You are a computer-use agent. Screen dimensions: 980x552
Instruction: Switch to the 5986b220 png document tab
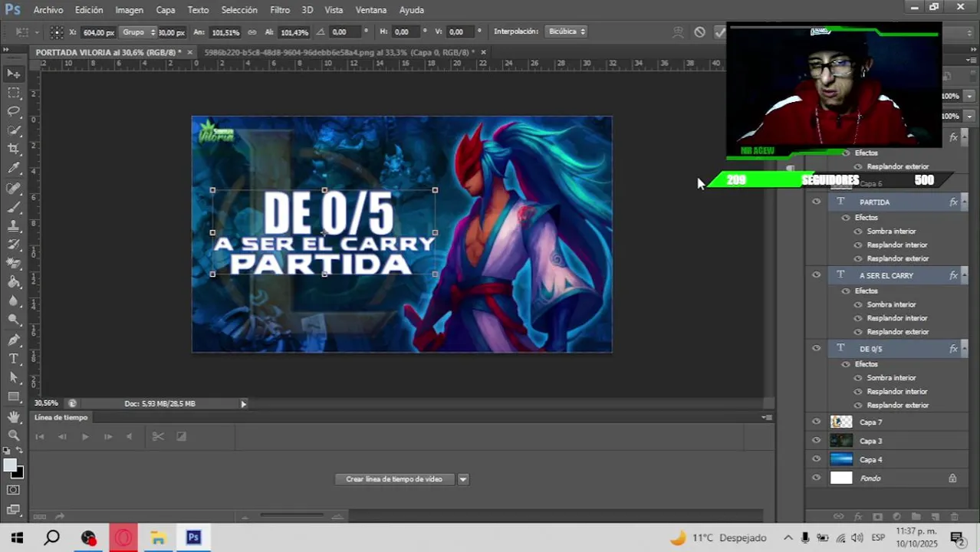[x=339, y=52]
